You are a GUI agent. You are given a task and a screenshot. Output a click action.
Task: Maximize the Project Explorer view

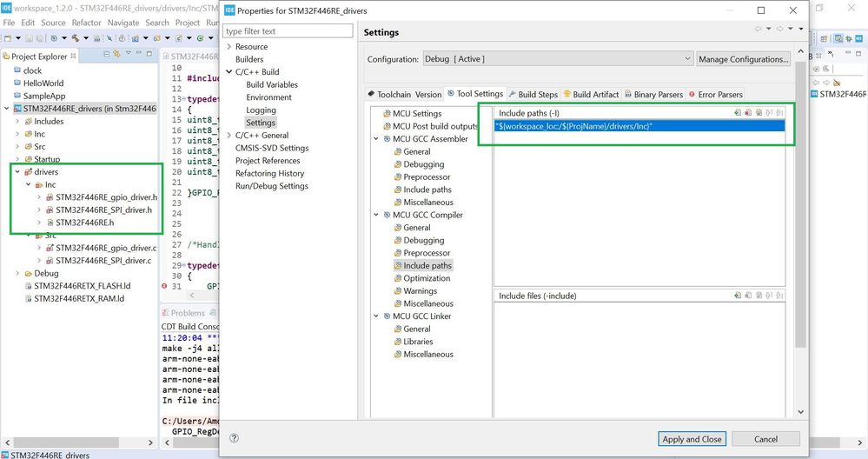pos(149,53)
